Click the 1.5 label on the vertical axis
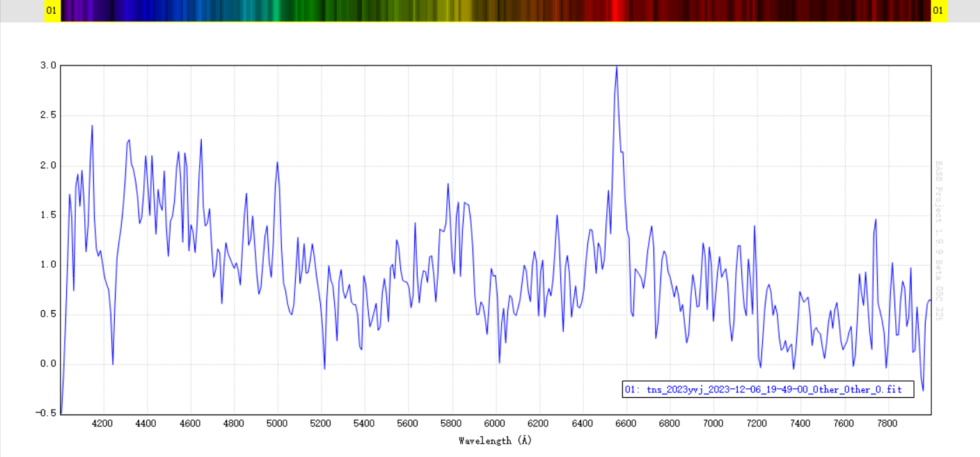The image size is (980, 457). [x=48, y=215]
